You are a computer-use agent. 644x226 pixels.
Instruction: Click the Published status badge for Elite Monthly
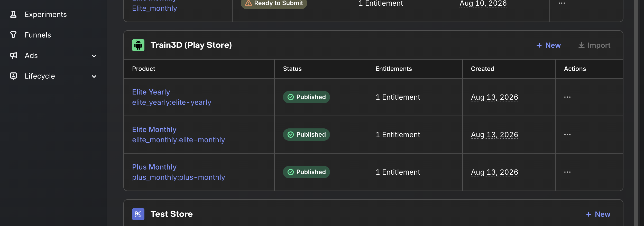coord(306,135)
